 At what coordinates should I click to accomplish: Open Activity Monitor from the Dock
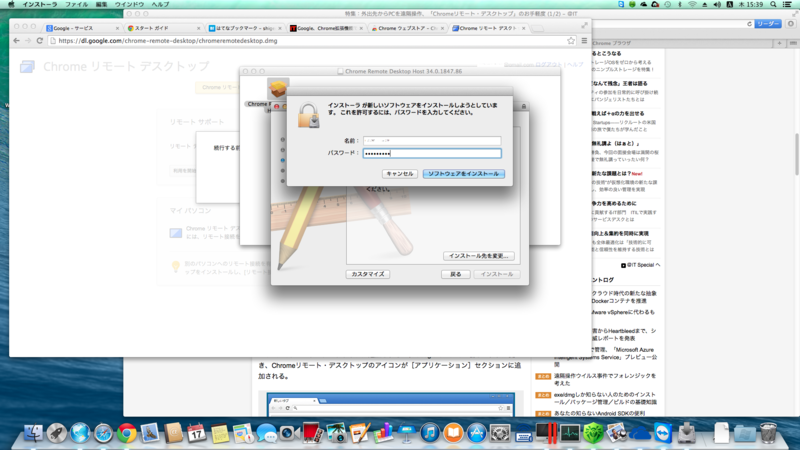570,433
